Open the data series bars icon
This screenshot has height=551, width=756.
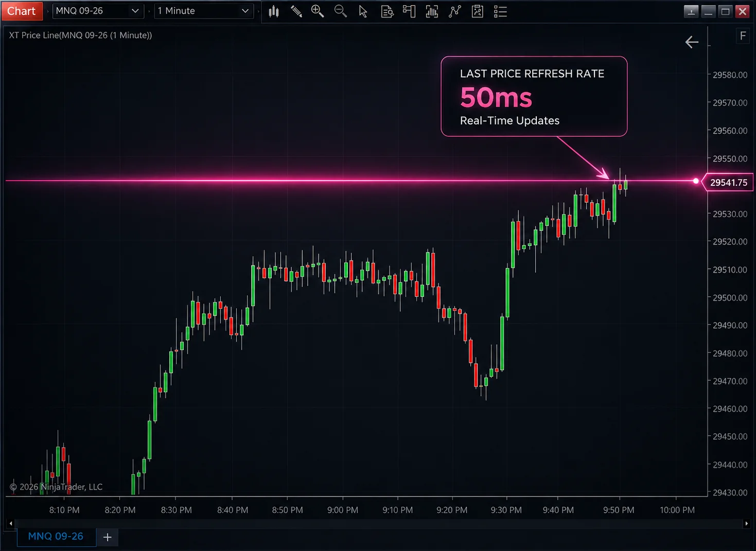pos(432,11)
